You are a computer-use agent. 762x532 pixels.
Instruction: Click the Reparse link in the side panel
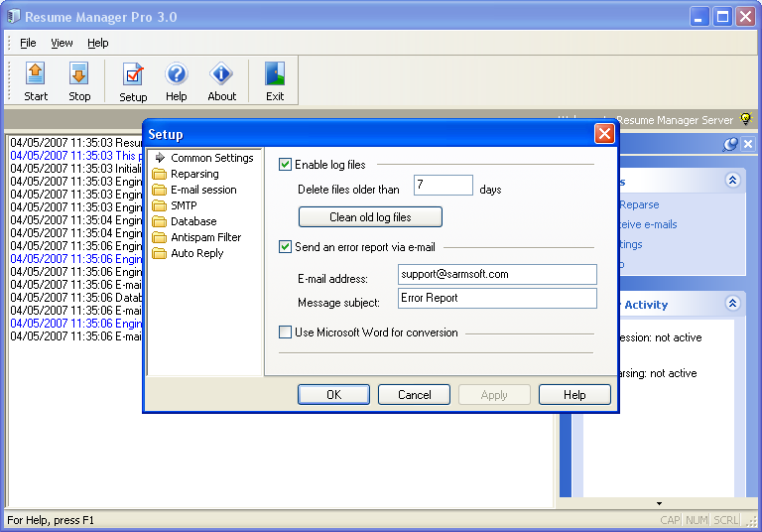pos(639,204)
